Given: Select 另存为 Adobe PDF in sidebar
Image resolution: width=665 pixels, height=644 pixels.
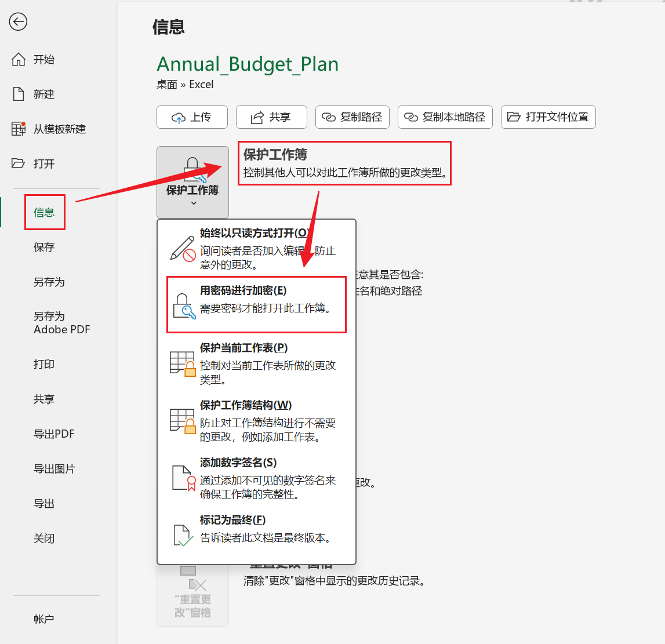Looking at the screenshot, I should [45, 323].
